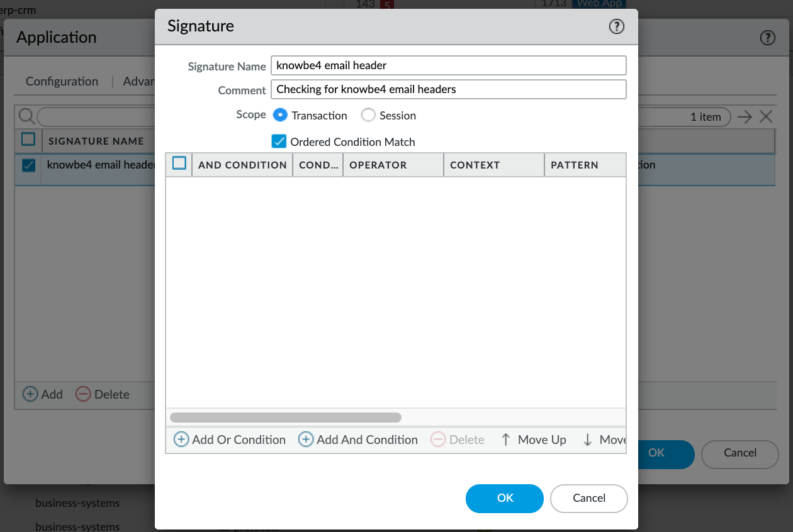Screen dimensions: 793x532
Task: Open Signature dialog help icon
Action: 616,26
